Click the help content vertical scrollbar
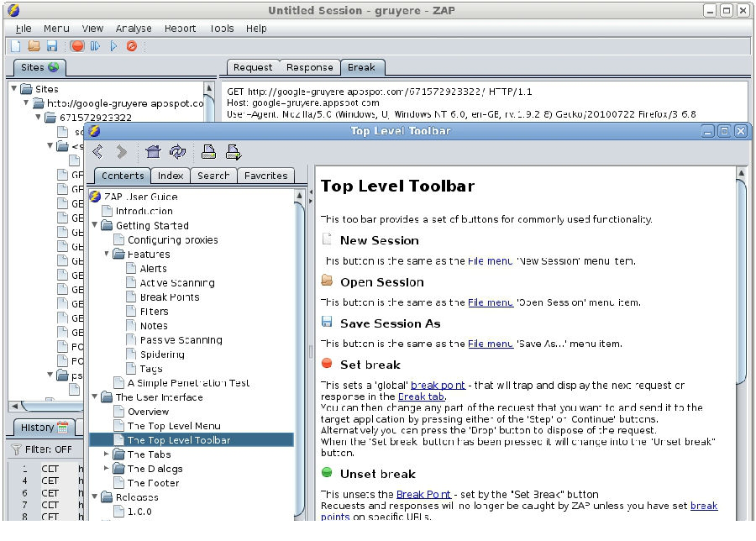The height and width of the screenshot is (541, 756). coord(742,280)
